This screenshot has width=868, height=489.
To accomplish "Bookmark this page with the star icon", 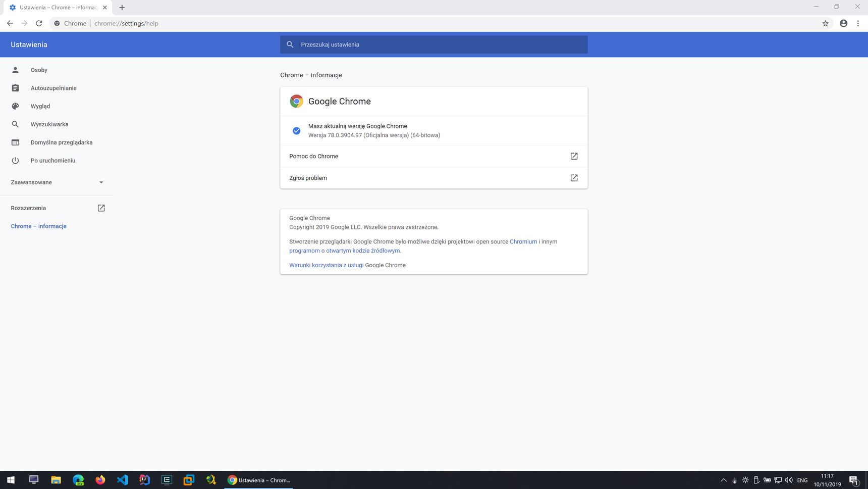I will pos(826,23).
